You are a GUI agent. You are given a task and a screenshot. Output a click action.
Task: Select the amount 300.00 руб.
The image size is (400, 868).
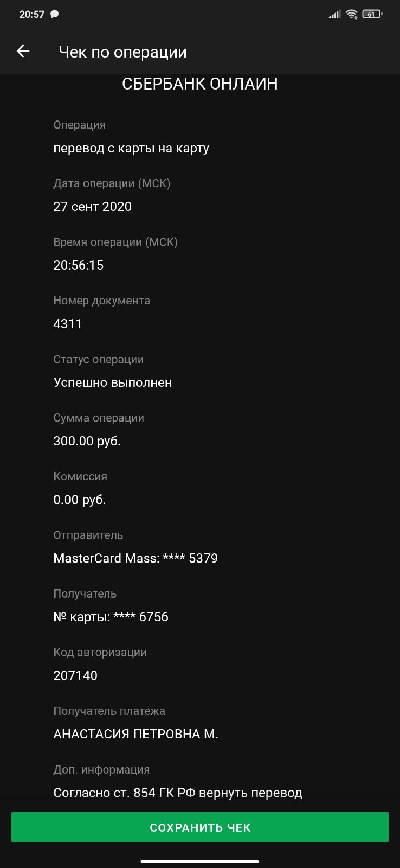[x=87, y=441]
